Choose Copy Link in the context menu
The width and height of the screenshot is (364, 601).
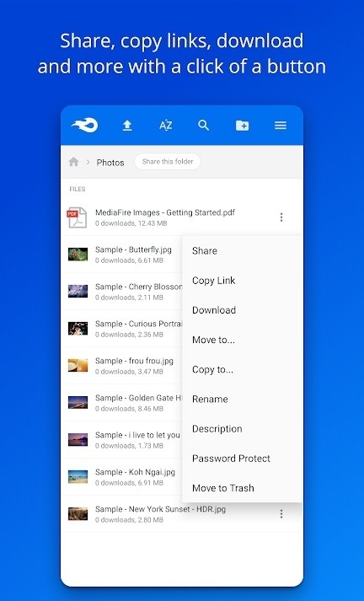pyautogui.click(x=214, y=281)
